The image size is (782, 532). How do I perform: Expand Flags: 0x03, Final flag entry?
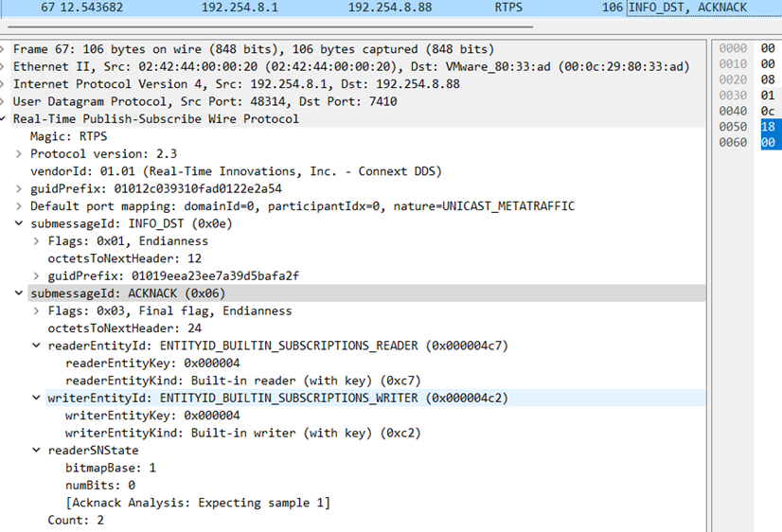(39, 310)
